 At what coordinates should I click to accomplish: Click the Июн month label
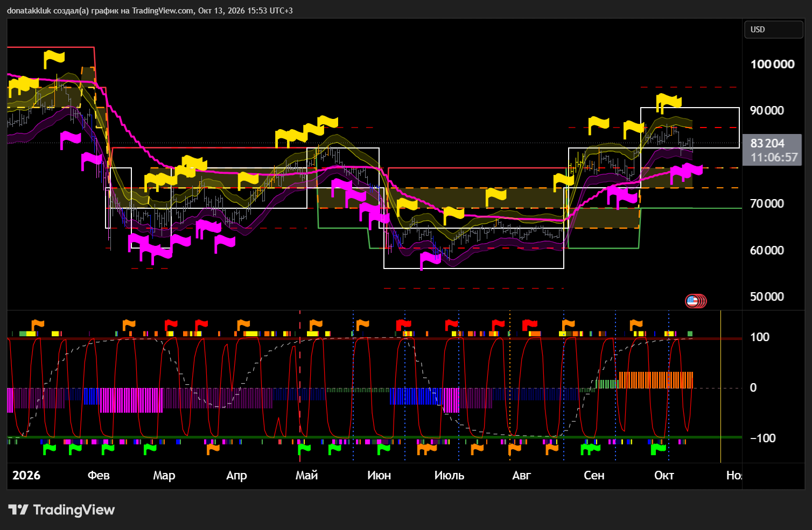point(379,475)
